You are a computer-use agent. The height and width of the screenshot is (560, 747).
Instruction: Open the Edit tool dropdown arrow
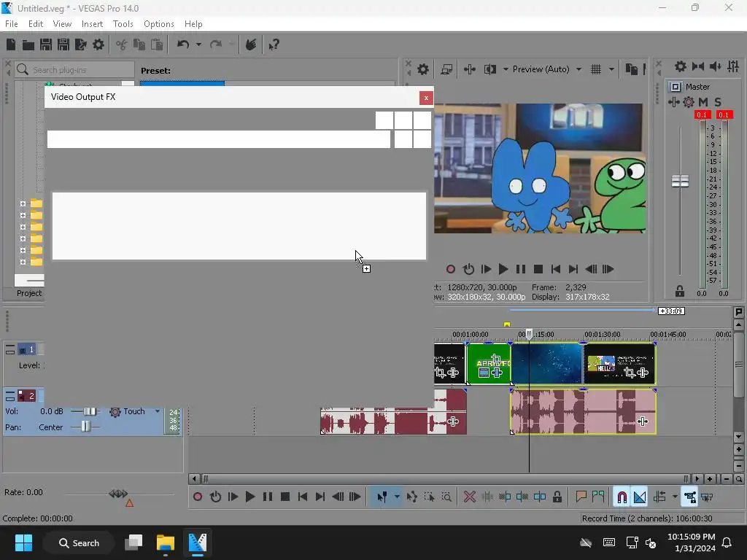click(397, 497)
